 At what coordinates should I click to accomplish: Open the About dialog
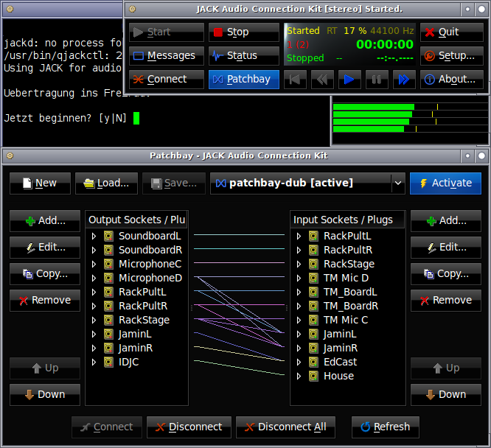(x=451, y=79)
